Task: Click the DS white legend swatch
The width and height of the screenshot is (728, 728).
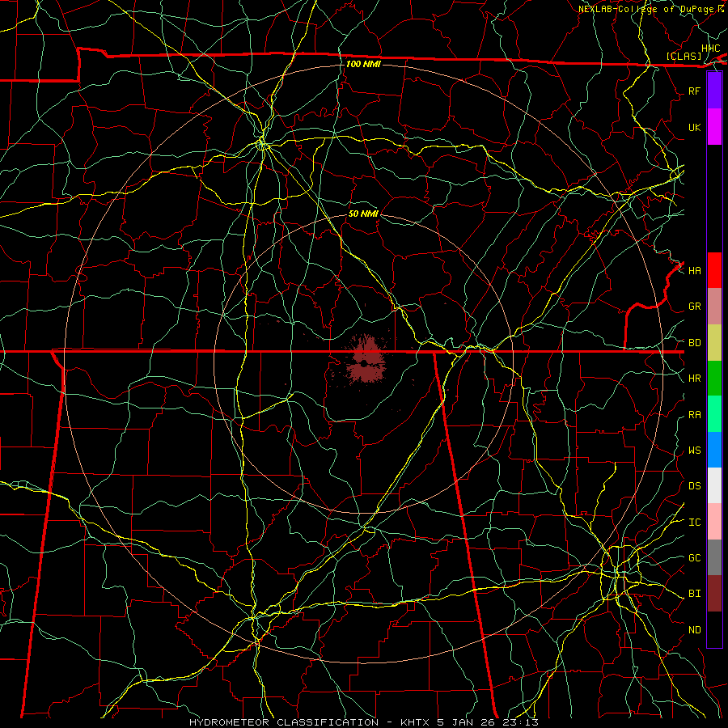Action: 714,485
